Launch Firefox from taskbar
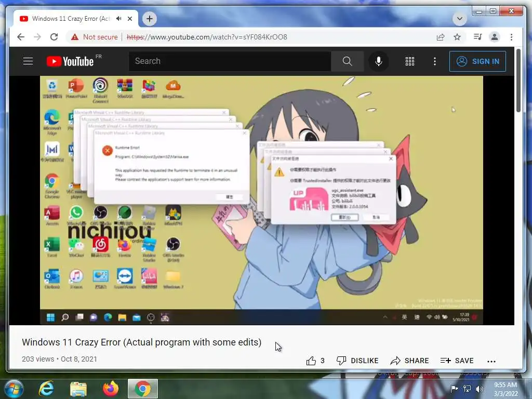This screenshot has height=399, width=532. (111, 389)
